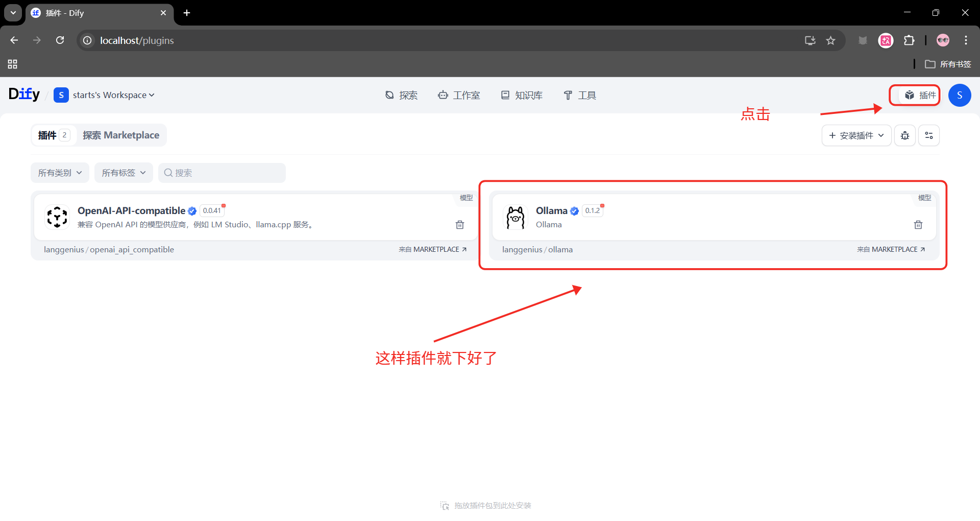Click the plugin debug bug icon
Viewport: 980px width, 521px height.
905,135
